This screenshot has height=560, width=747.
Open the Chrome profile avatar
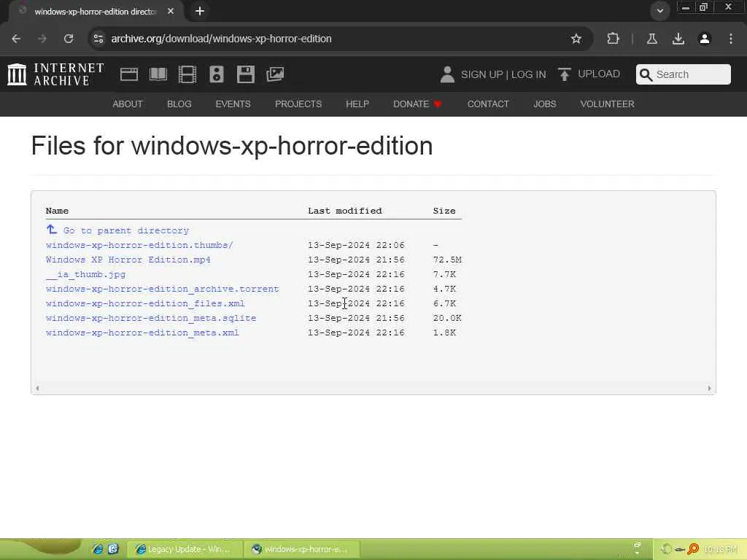705,39
